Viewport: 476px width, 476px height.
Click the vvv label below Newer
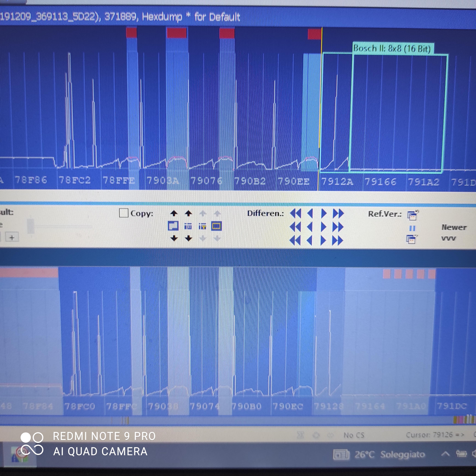point(448,239)
